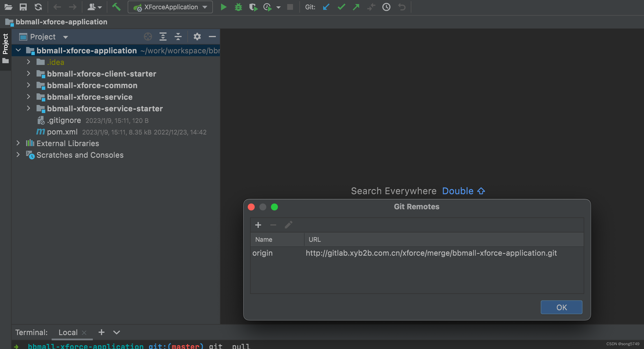Add new terminal session tab

coord(101,332)
